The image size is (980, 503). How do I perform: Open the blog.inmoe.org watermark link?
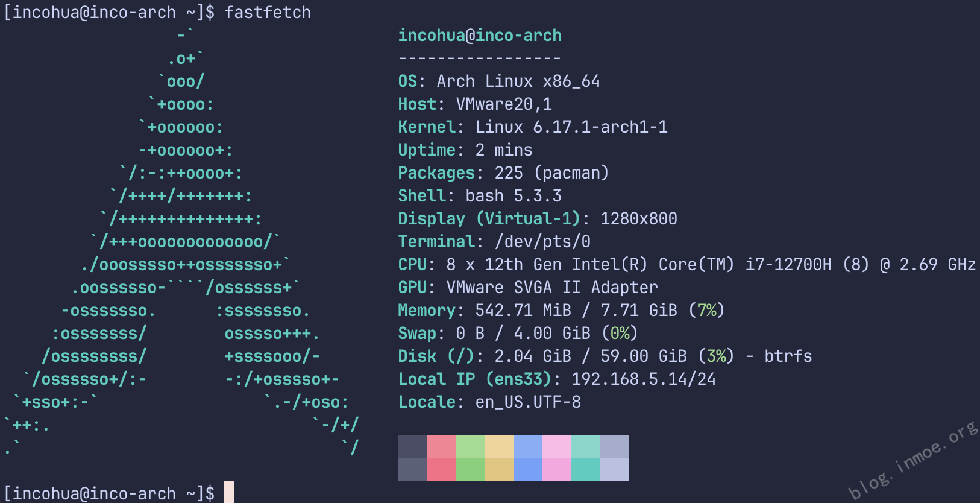912,461
